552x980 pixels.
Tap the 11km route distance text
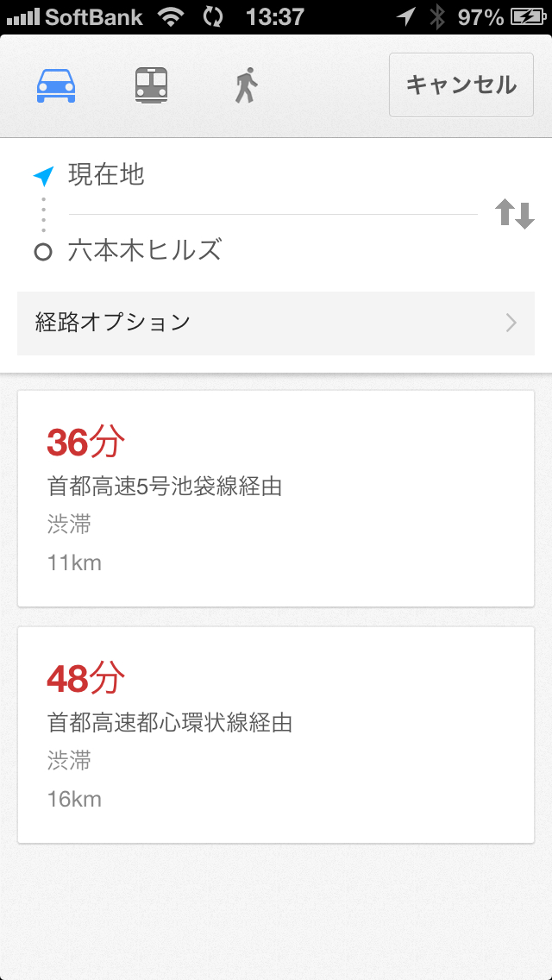point(74,563)
